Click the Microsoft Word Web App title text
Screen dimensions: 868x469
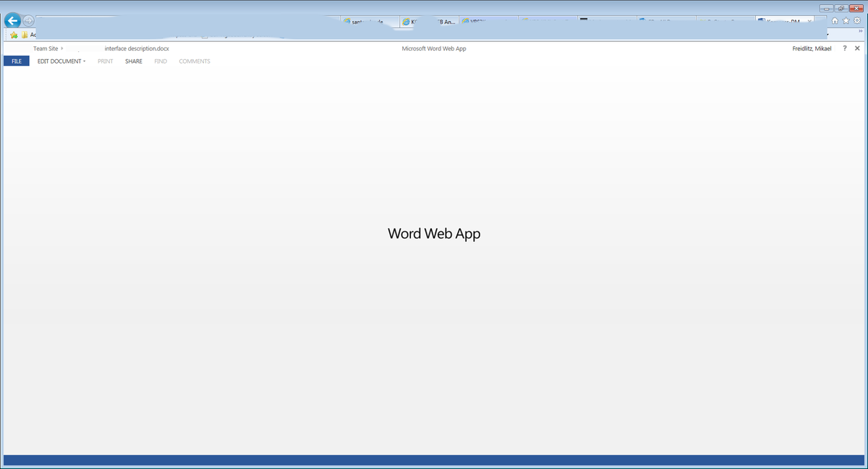pos(434,48)
